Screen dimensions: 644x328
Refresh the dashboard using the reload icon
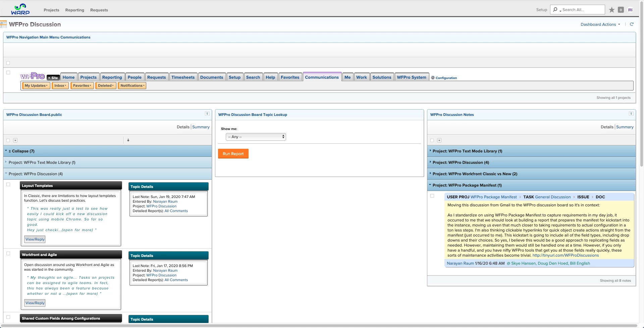tap(632, 24)
